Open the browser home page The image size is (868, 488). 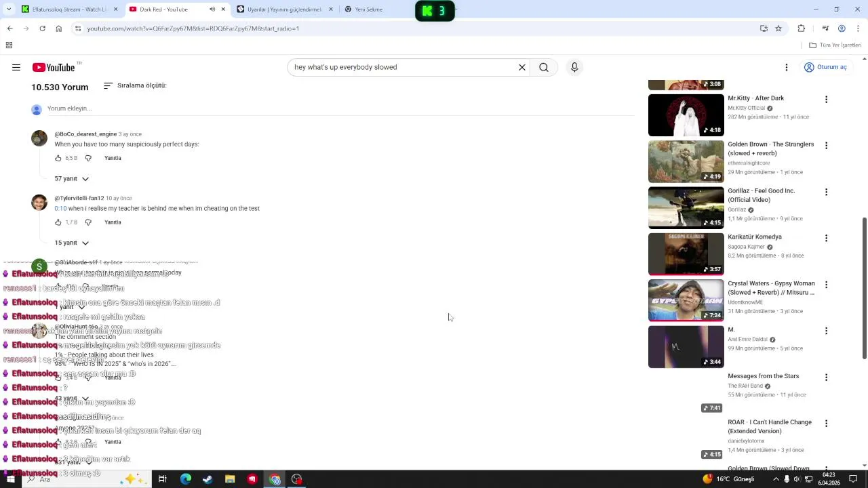[x=59, y=28]
